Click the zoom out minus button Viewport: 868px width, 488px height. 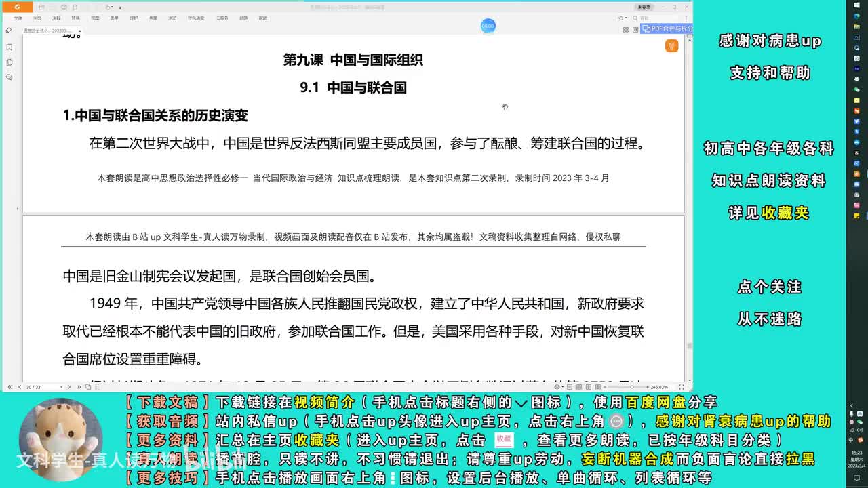(605, 387)
